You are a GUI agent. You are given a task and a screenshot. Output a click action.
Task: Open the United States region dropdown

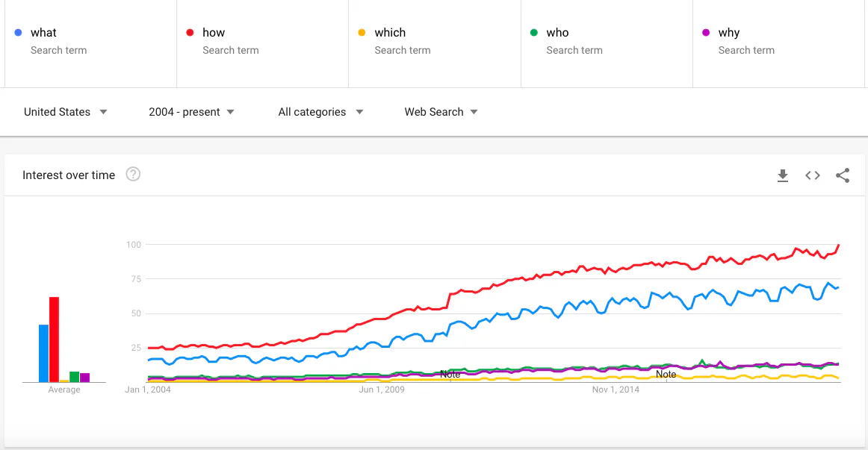[65, 112]
